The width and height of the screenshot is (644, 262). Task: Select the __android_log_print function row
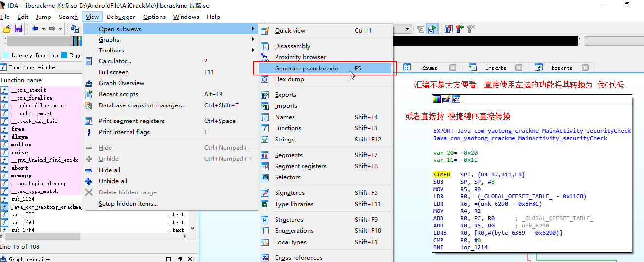tap(41, 105)
